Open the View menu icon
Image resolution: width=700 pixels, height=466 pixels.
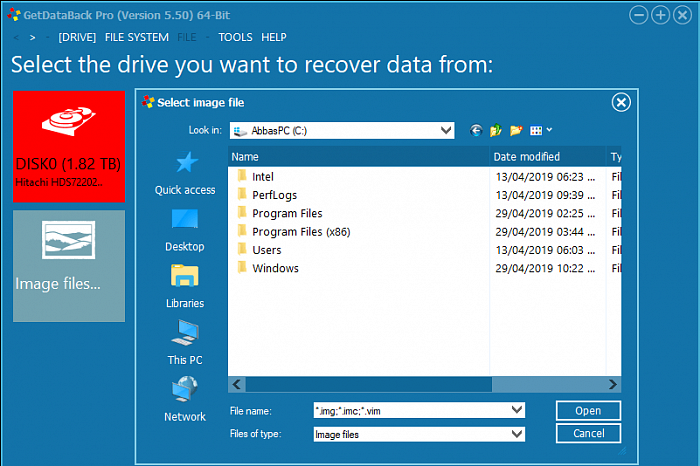coord(536,130)
